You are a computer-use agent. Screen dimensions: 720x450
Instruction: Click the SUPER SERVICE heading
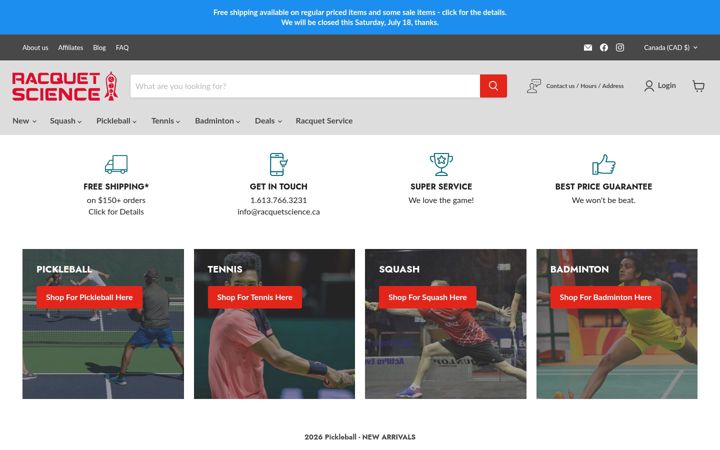pos(441,186)
